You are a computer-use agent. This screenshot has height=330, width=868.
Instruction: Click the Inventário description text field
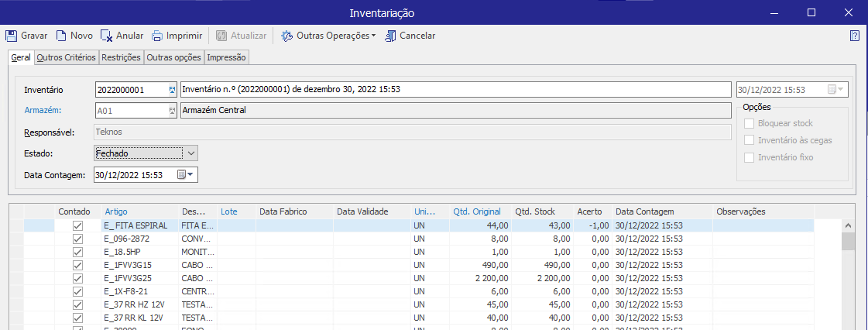(x=455, y=89)
